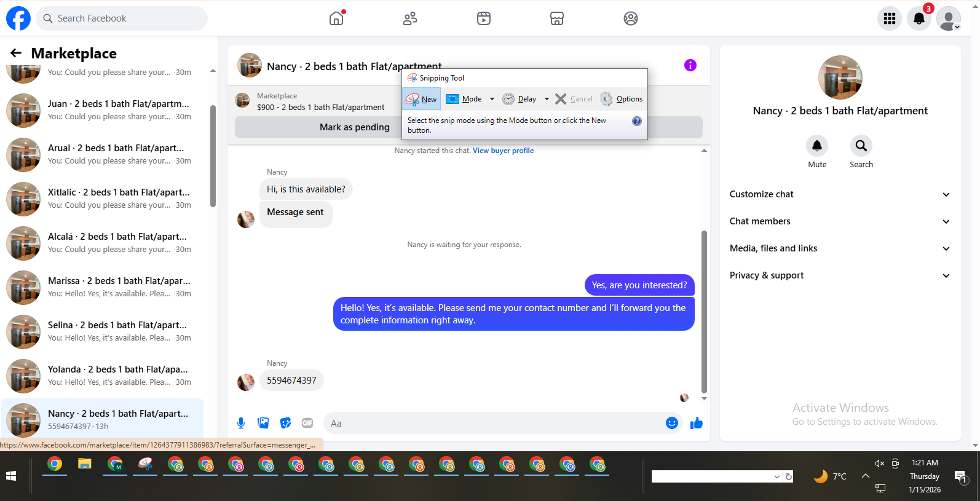This screenshot has height=501, width=980.
Task: Expand the Chat members section
Action: point(840,221)
